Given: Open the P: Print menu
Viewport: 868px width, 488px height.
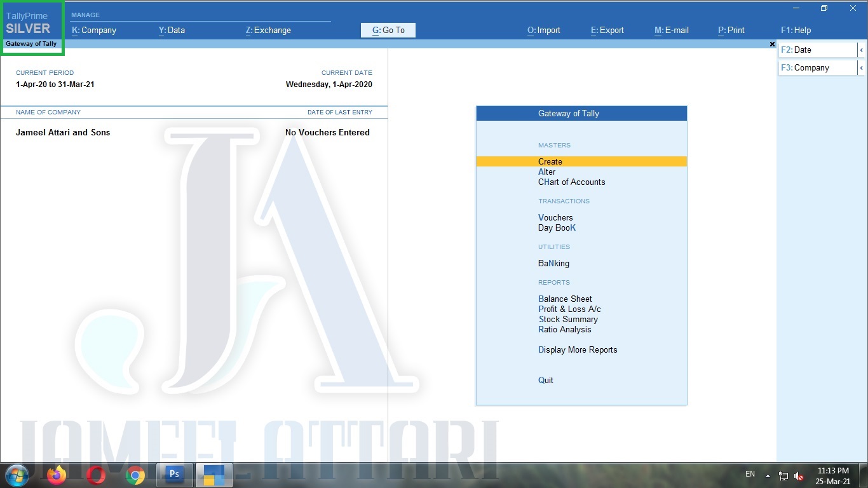Looking at the screenshot, I should [x=731, y=30].
